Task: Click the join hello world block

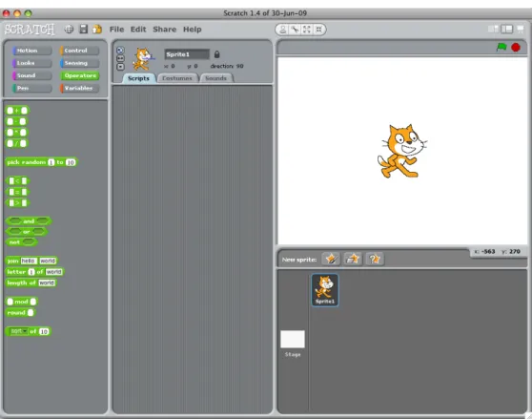Action: click(x=31, y=261)
